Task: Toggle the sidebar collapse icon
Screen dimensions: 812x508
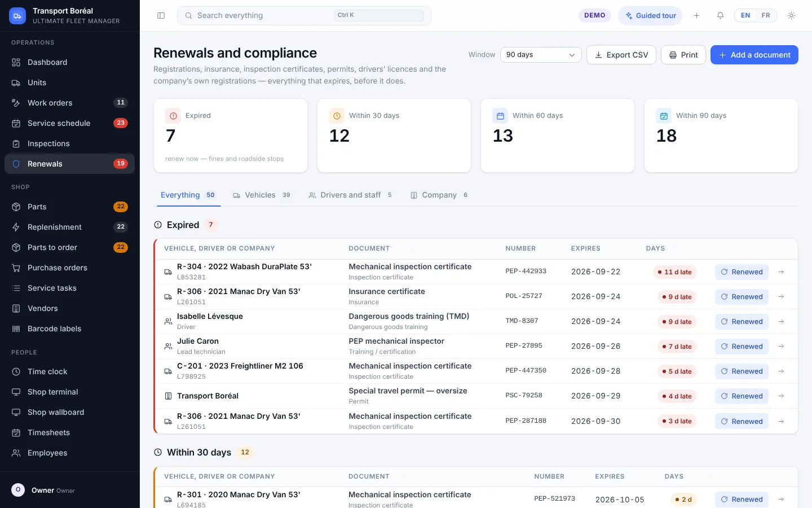Action: coord(161,16)
